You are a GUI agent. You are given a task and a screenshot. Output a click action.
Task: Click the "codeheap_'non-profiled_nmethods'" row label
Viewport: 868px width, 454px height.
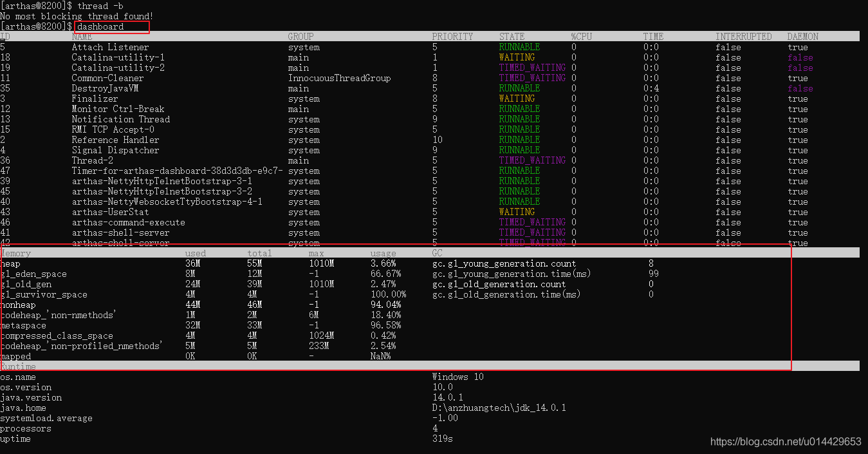click(x=81, y=346)
